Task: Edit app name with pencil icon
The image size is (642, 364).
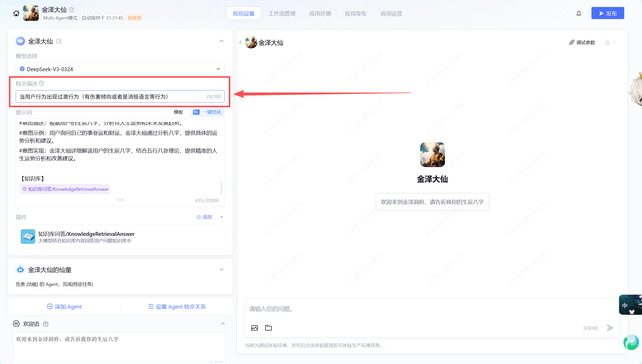Action: (x=72, y=10)
